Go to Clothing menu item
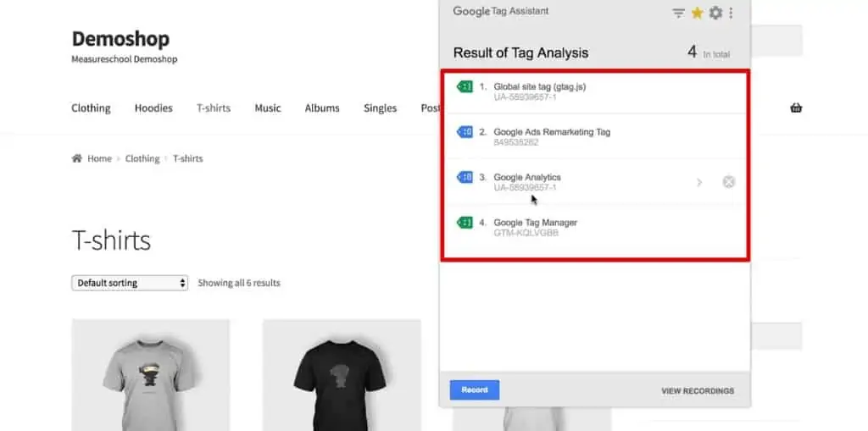Screen dimensions: 868x431 click(x=91, y=108)
